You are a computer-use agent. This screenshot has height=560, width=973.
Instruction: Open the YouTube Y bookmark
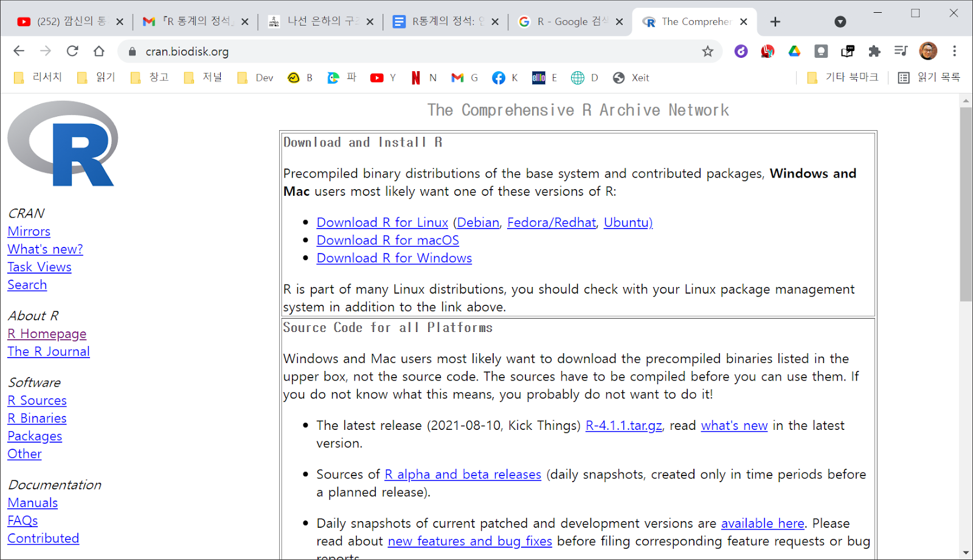pyautogui.click(x=383, y=77)
